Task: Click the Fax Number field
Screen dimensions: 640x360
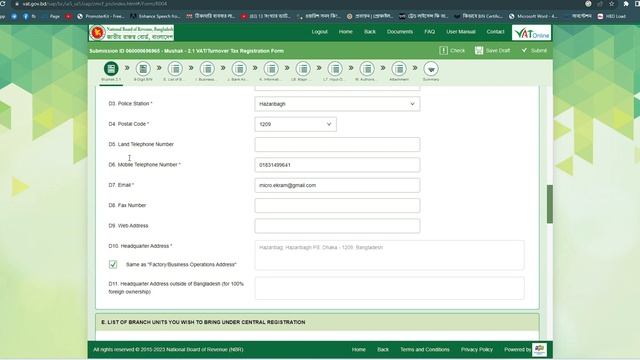Action: (x=337, y=205)
